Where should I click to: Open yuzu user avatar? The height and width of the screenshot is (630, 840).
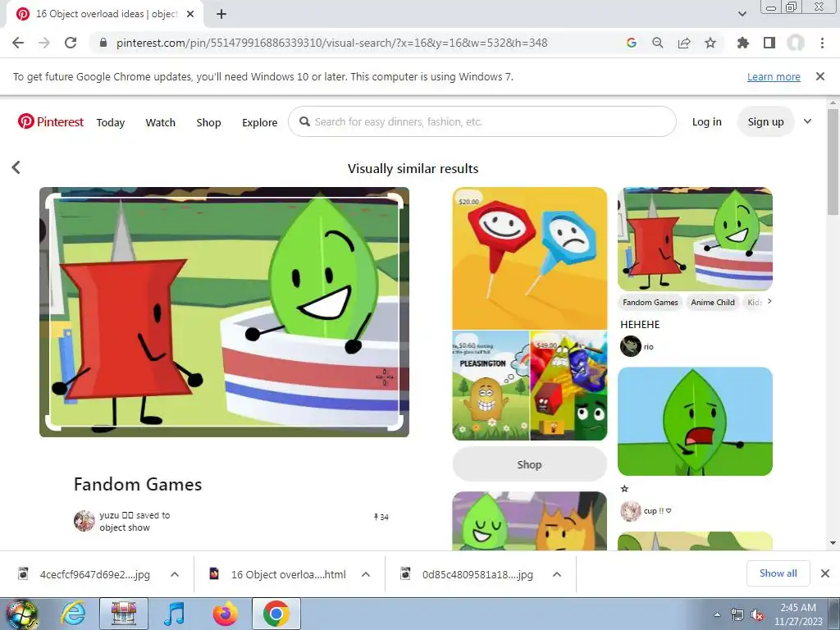click(x=84, y=521)
